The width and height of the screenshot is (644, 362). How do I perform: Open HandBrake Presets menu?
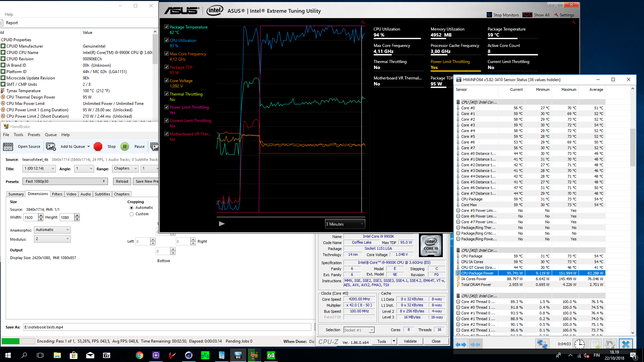click(34, 135)
